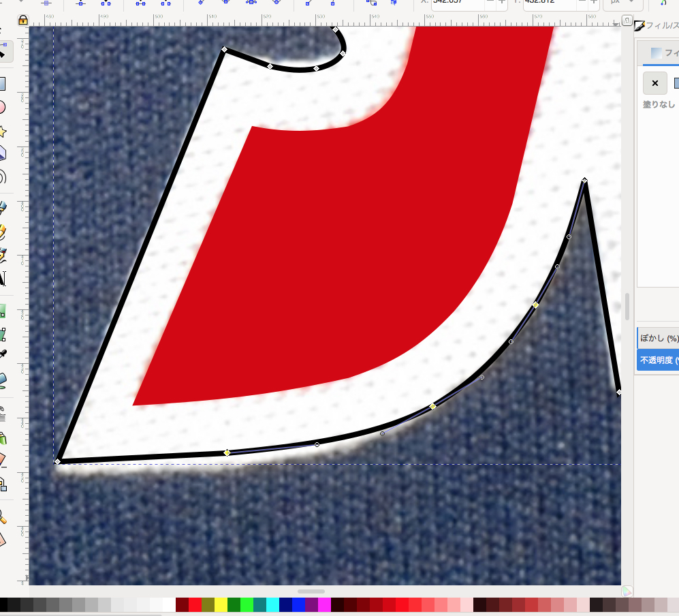This screenshot has height=616, width=679.
Task: Select the path node at the spike tip
Action: 584,180
